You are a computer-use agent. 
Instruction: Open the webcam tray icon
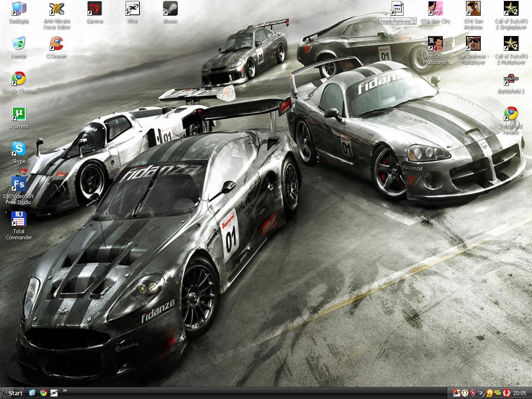click(x=481, y=393)
